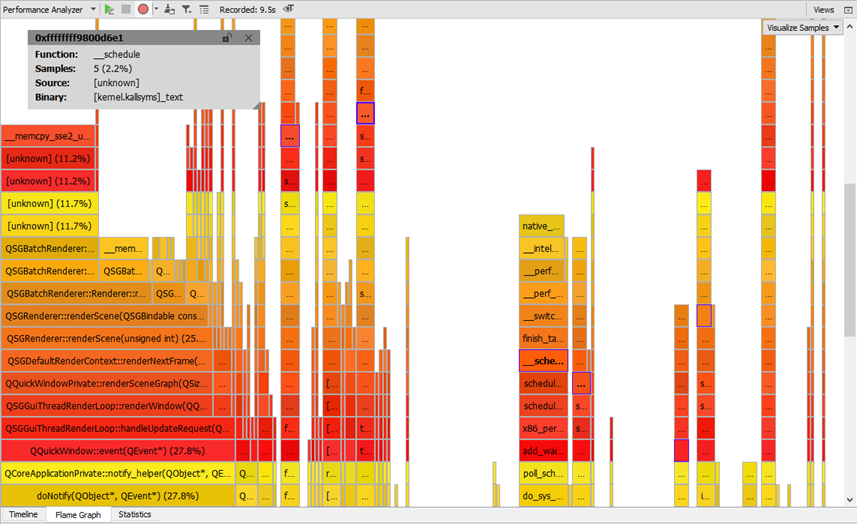Select the QQuickWindow::event(QEvent*) (27.8%) block

[118, 451]
